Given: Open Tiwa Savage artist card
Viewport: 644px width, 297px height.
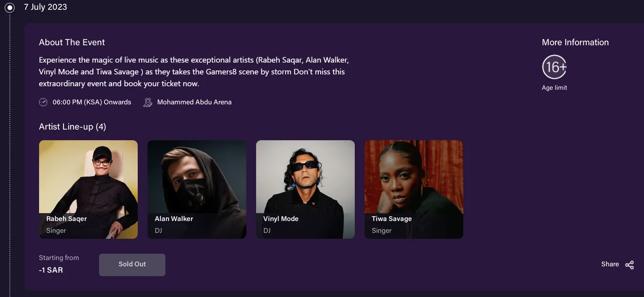Looking at the screenshot, I should coord(414,189).
